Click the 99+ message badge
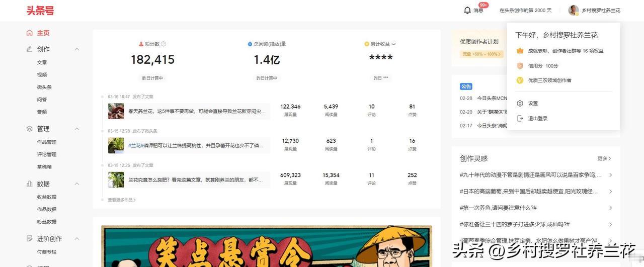Viewport: 644px width, 267px height. coord(484,5)
